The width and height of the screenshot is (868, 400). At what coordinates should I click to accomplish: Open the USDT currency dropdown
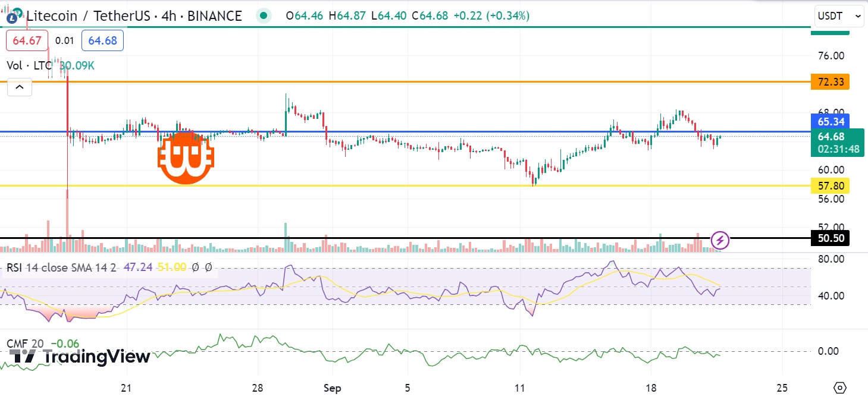839,16
